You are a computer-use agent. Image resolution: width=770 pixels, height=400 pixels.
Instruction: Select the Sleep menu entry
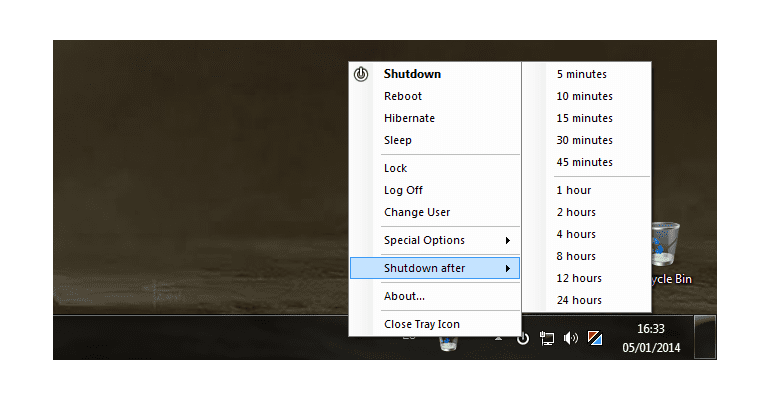398,140
